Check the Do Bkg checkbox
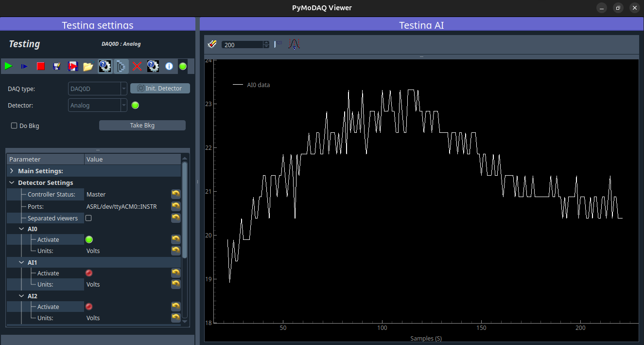644x345 pixels. pyautogui.click(x=14, y=126)
